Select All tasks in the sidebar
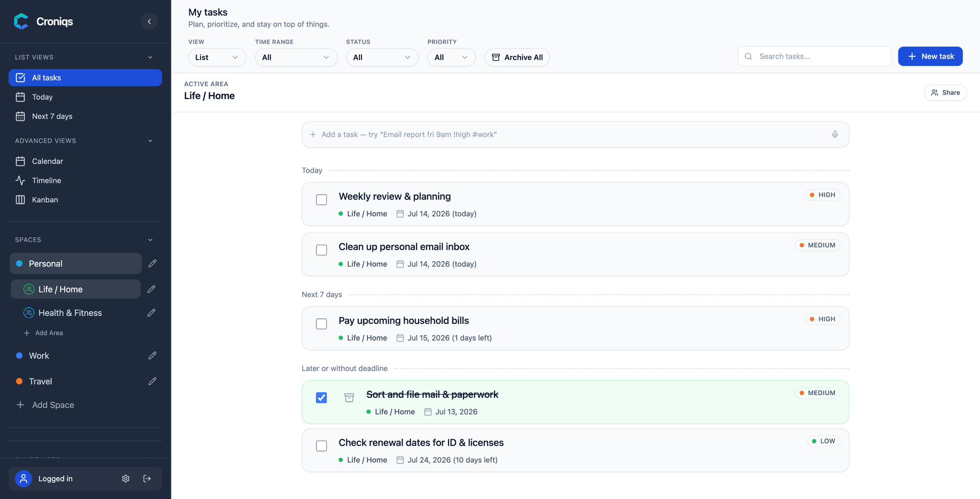Screen dimensions: 980x499 (85, 78)
